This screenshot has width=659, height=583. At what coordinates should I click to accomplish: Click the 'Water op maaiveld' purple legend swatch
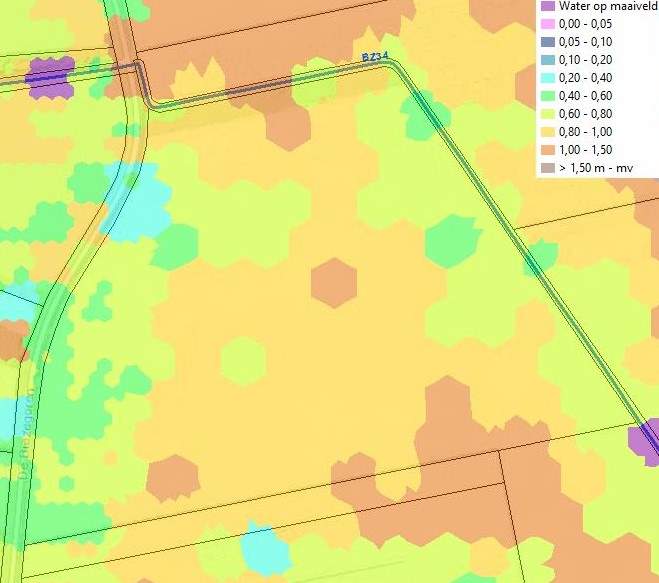tap(548, 6)
